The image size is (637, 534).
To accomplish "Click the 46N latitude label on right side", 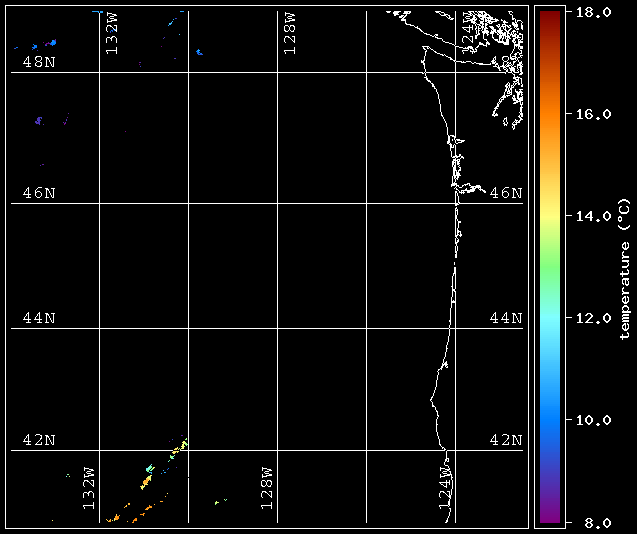I will (506, 192).
